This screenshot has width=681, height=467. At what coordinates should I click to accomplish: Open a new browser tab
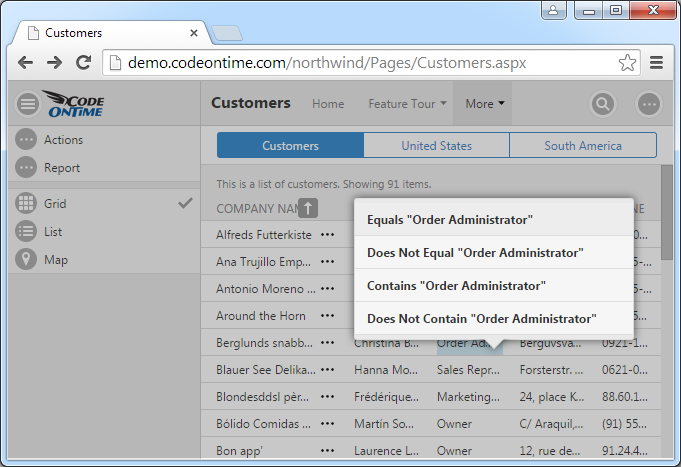[x=227, y=33]
